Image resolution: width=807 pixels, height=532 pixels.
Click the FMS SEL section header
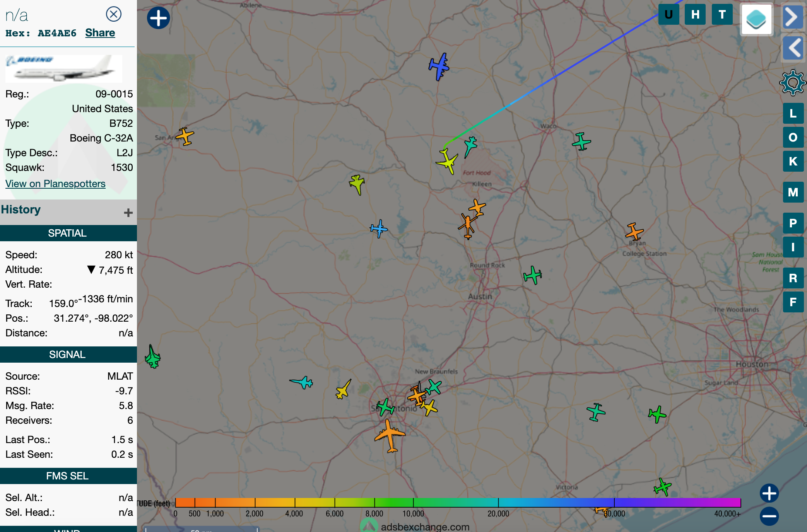(x=68, y=476)
